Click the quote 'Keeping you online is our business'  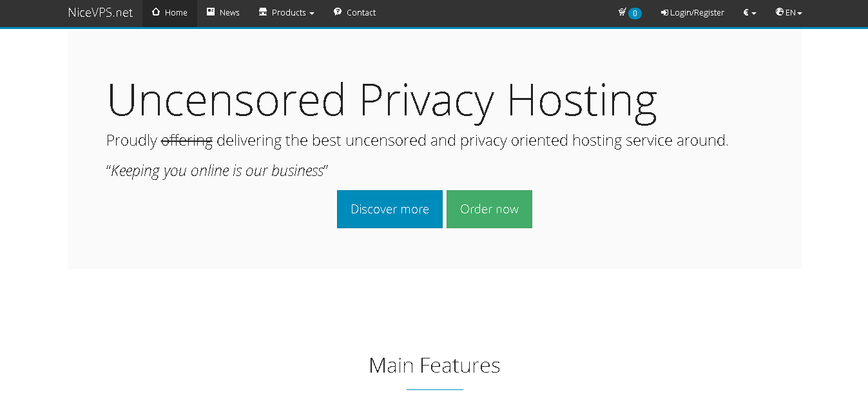coord(217,171)
